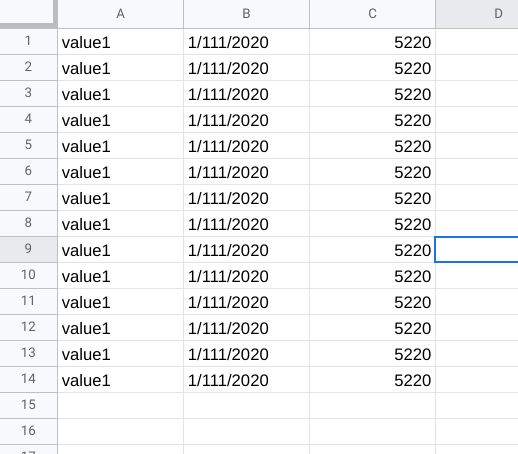
Task: Select row 14 header
Action: click(28, 379)
